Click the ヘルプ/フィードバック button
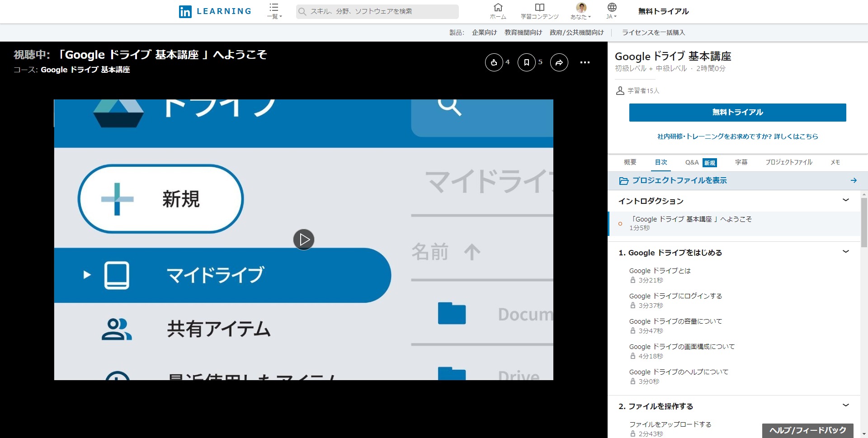The height and width of the screenshot is (438, 868). tap(807, 430)
